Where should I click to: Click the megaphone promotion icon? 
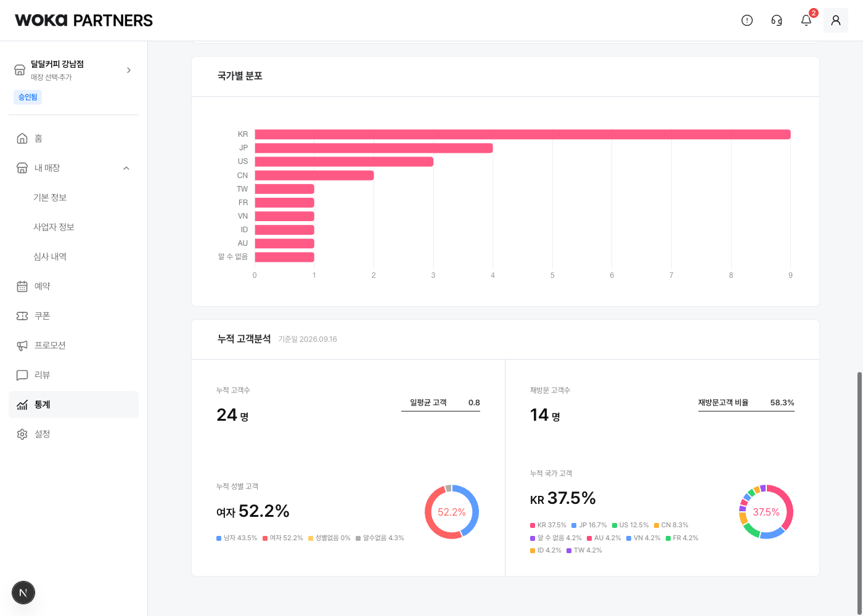click(22, 345)
